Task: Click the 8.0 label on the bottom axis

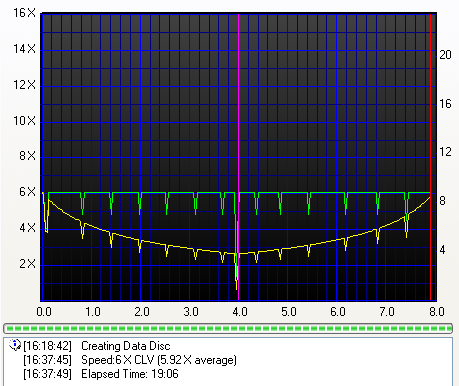Action: click(437, 312)
